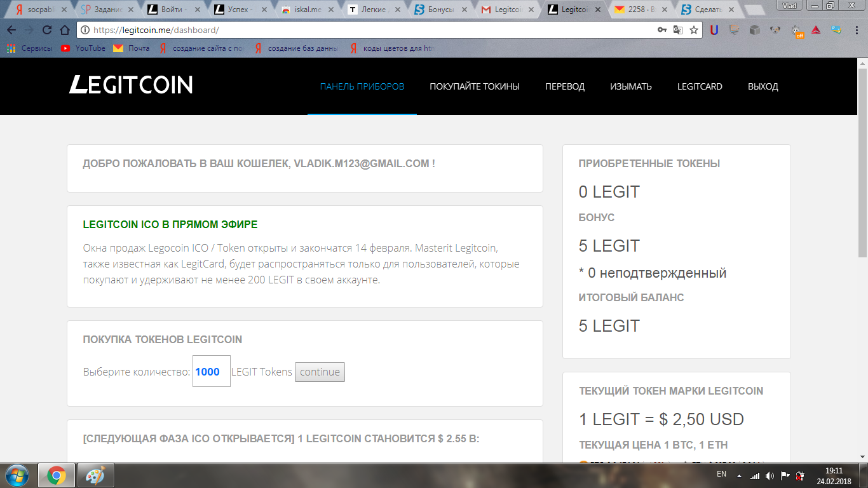868x488 pixels.
Task: Click the address bar URL legitcoin.me/dashboard
Action: [x=156, y=30]
